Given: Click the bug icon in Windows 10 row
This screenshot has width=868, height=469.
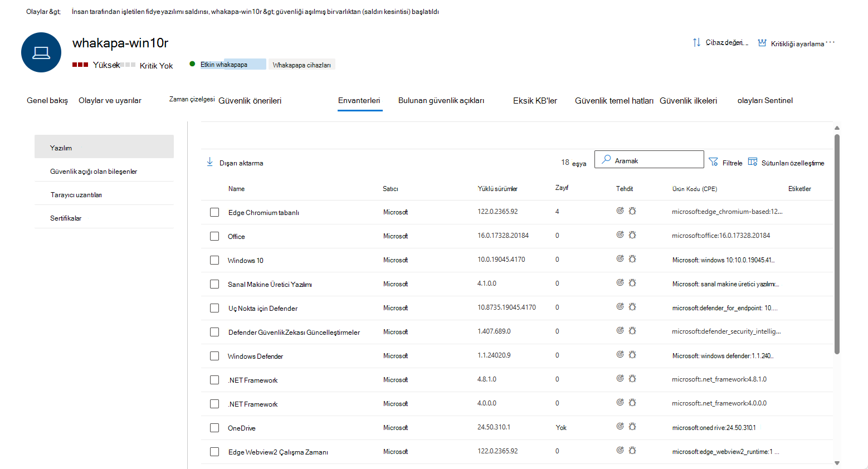Looking at the screenshot, I should (632, 258).
